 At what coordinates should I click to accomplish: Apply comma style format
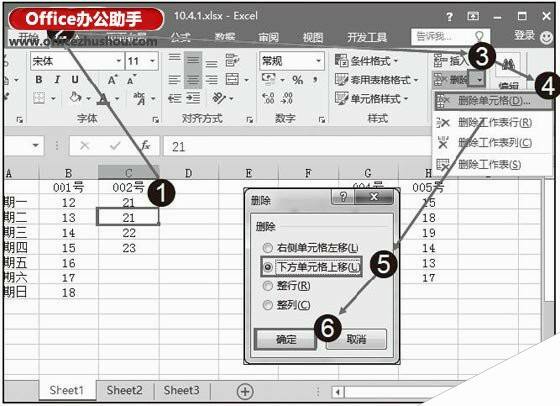(315, 80)
